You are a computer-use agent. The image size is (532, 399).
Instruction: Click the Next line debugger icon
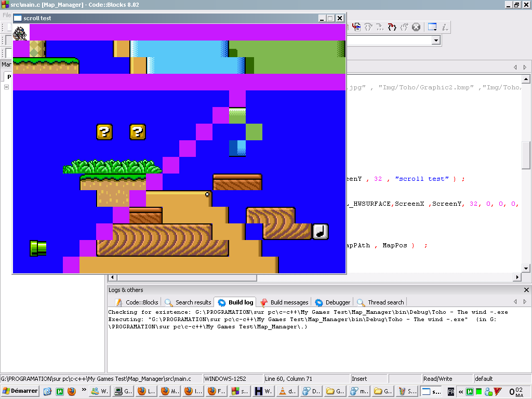[x=368, y=27]
